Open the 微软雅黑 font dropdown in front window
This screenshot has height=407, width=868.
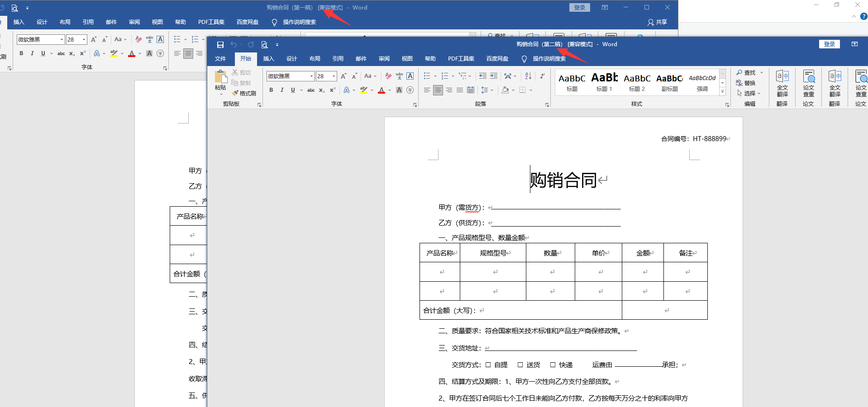pos(311,76)
